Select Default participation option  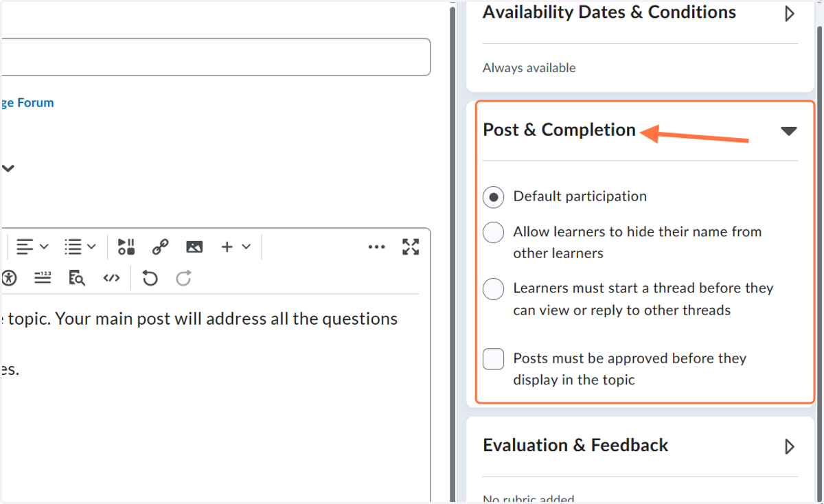494,197
